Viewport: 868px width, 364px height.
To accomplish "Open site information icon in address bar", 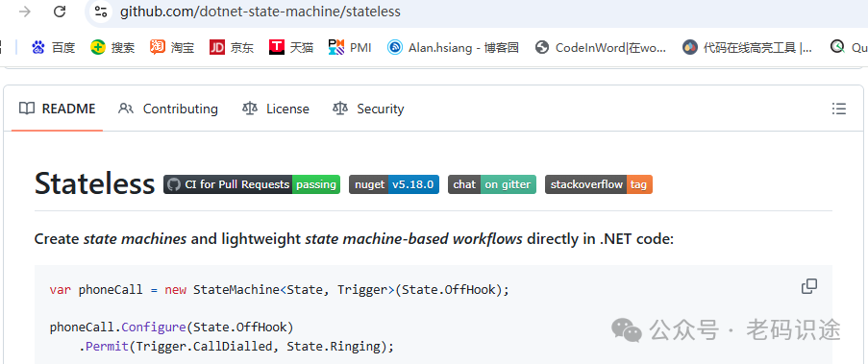I will pyautogui.click(x=100, y=12).
